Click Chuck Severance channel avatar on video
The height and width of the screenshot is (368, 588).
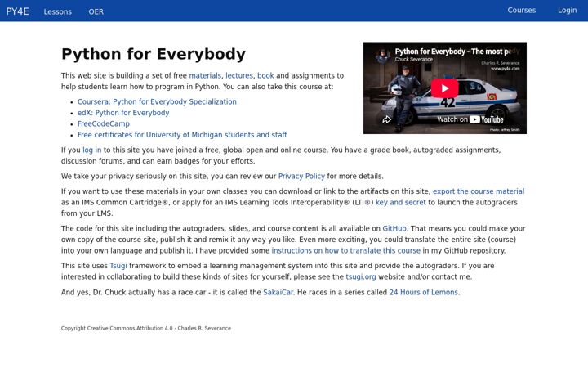pos(383,56)
